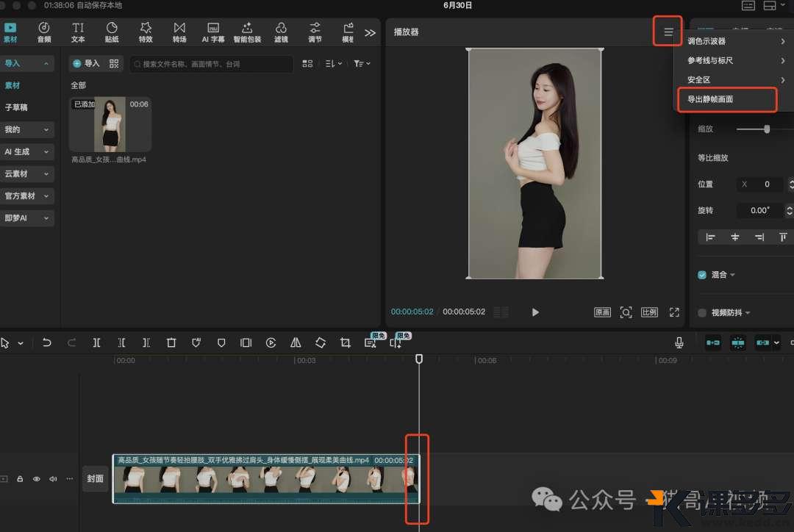Click the microphone record voiceover icon

tap(679, 342)
